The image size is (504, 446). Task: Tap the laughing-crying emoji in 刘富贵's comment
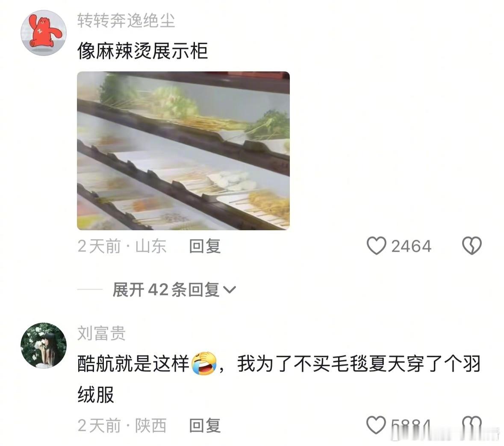[x=204, y=364]
